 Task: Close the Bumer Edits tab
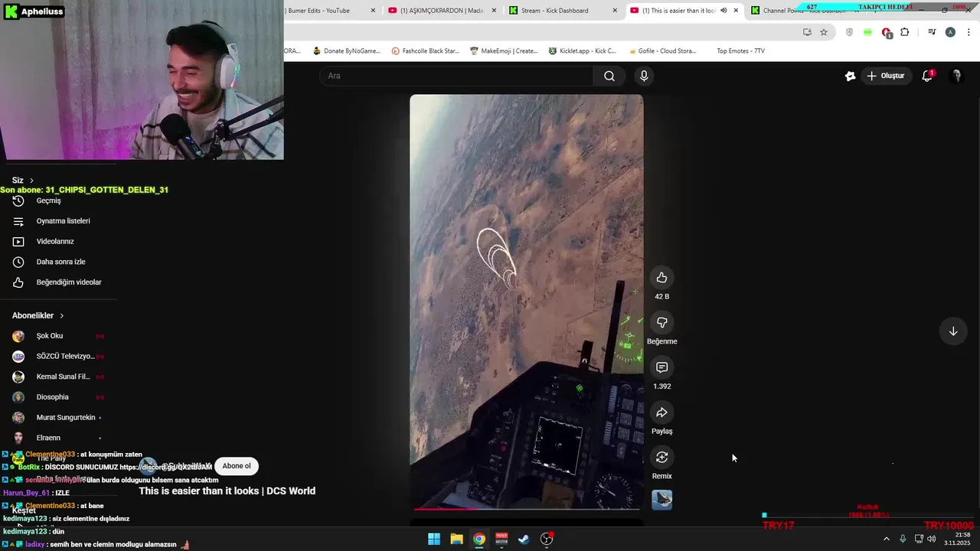point(373,11)
